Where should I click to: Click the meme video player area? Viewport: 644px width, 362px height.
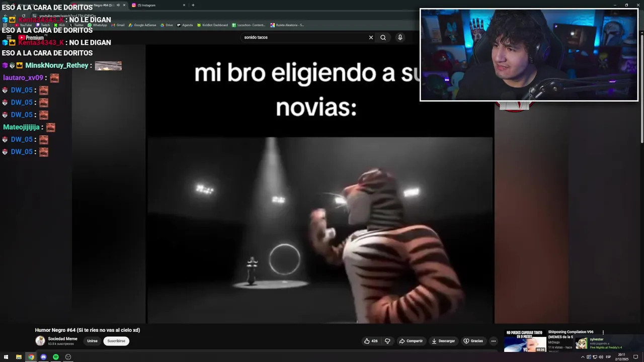[320, 184]
